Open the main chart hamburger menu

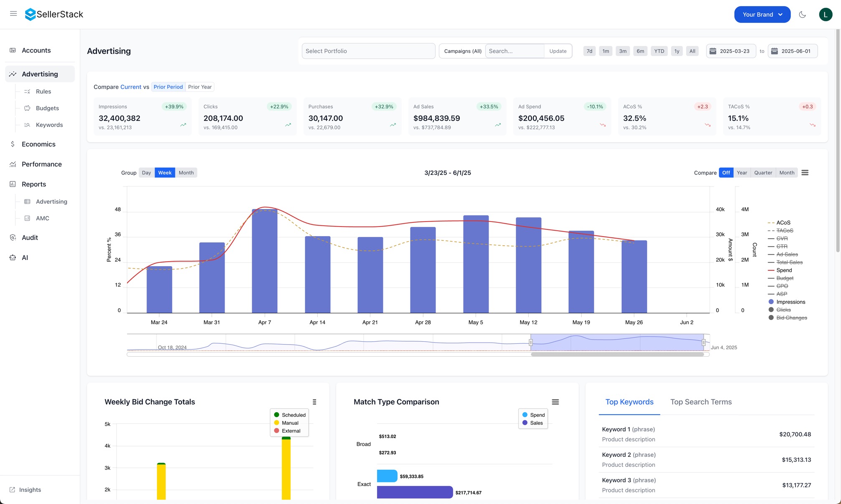(805, 173)
